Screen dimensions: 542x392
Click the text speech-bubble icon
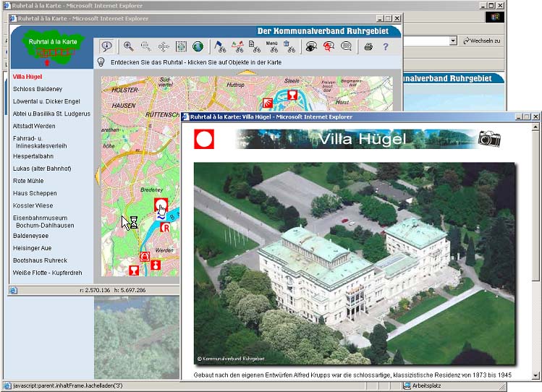click(x=346, y=46)
